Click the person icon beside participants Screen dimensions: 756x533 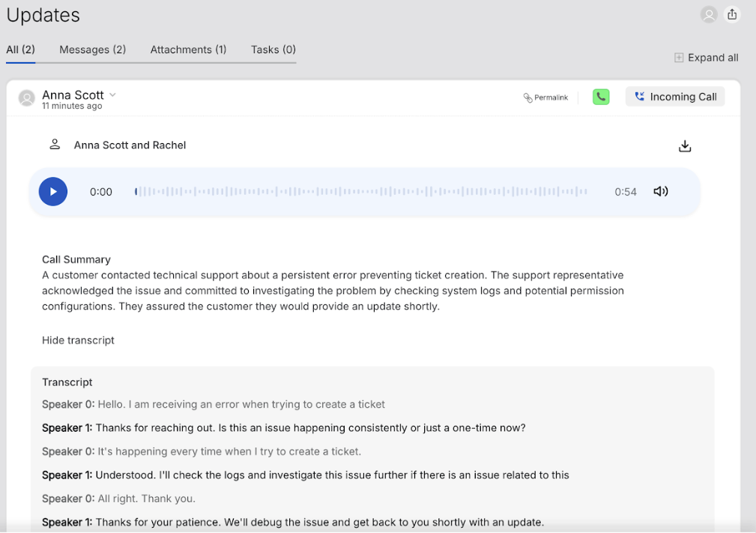pyautogui.click(x=55, y=144)
